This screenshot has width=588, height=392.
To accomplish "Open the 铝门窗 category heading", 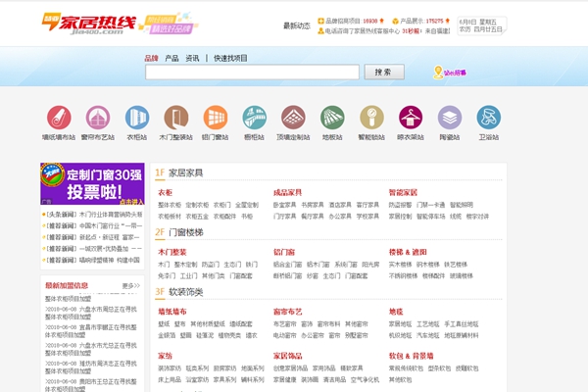I will (284, 252).
